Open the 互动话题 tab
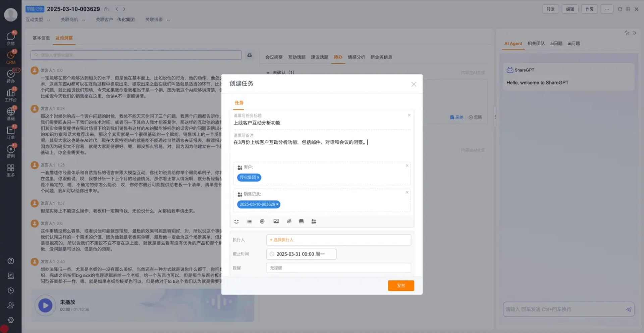The height and width of the screenshot is (333, 644). (x=297, y=57)
